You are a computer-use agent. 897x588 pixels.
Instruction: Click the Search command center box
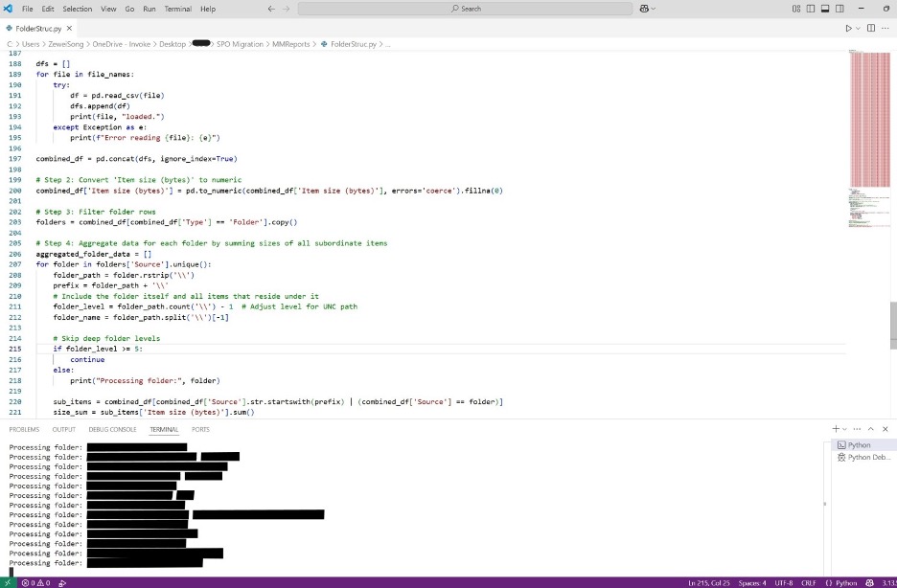465,9
